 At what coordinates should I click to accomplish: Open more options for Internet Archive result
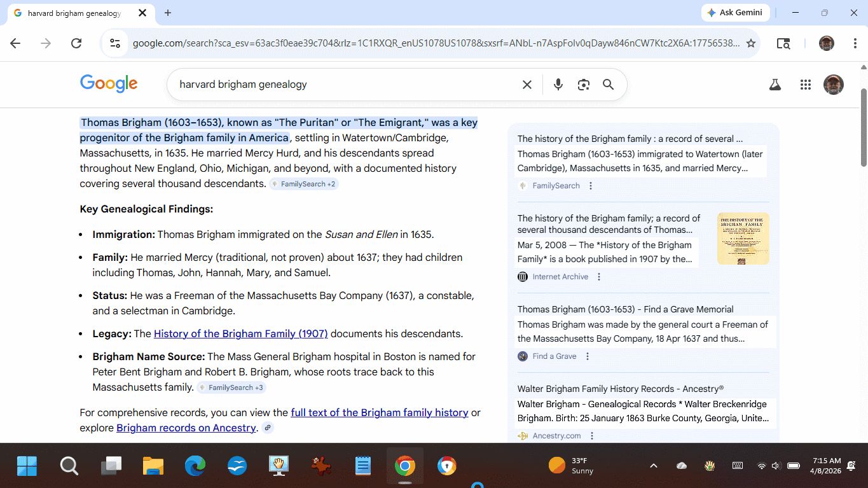599,277
